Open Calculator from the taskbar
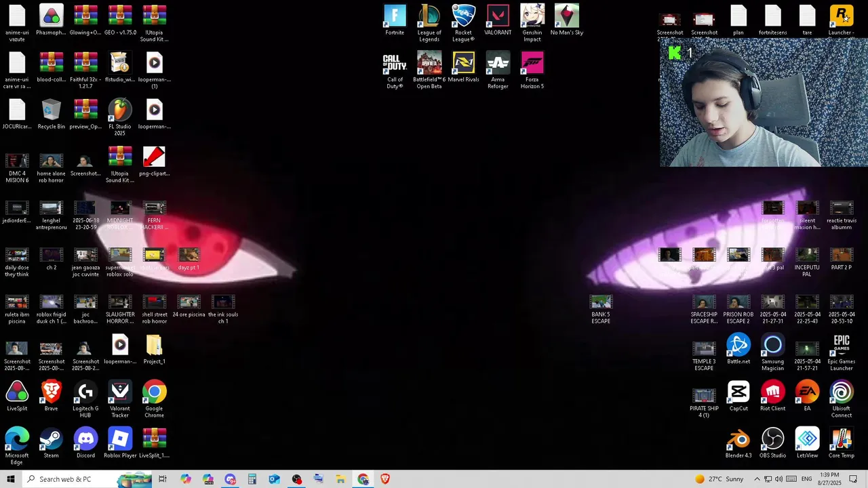The image size is (868, 488). click(x=252, y=479)
